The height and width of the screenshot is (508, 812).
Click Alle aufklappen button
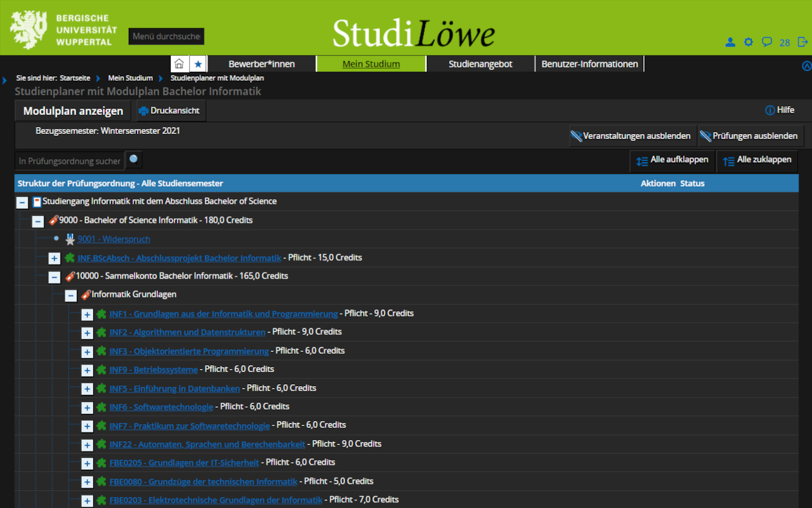tap(672, 160)
